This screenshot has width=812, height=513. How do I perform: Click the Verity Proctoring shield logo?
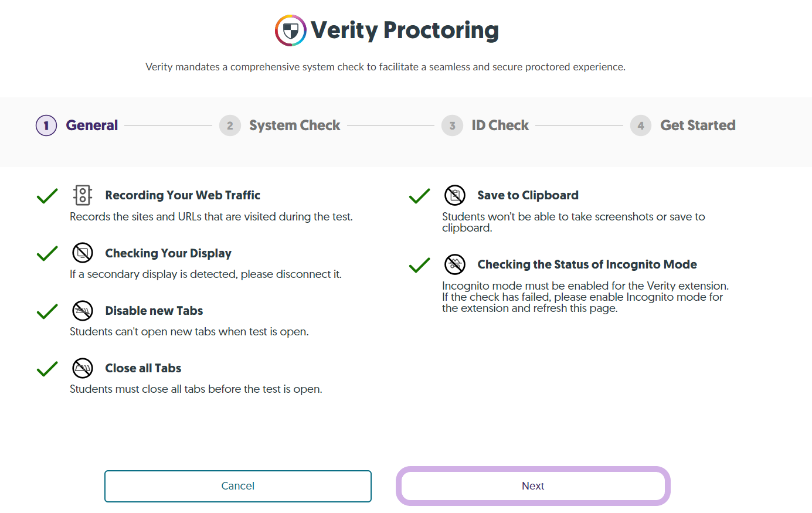tap(291, 30)
